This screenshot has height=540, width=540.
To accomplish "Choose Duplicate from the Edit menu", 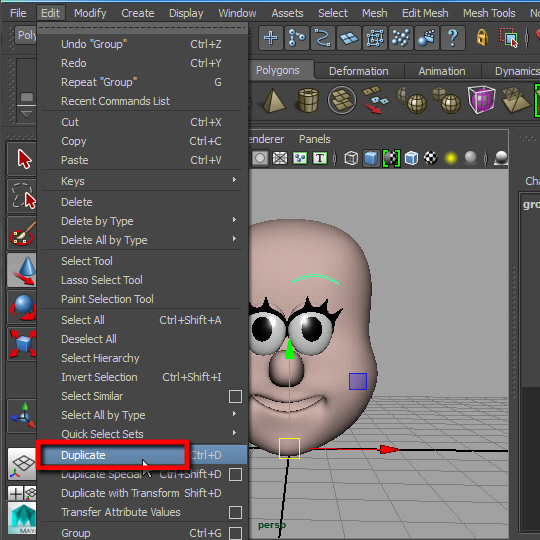I will click(x=142, y=455).
